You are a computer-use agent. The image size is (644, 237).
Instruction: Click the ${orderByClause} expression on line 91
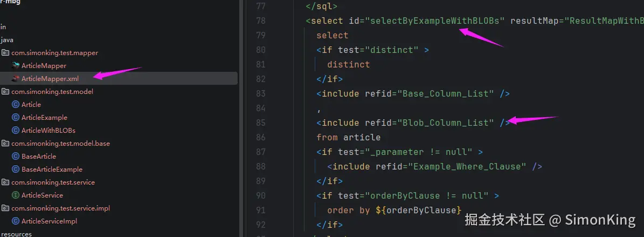point(419,210)
